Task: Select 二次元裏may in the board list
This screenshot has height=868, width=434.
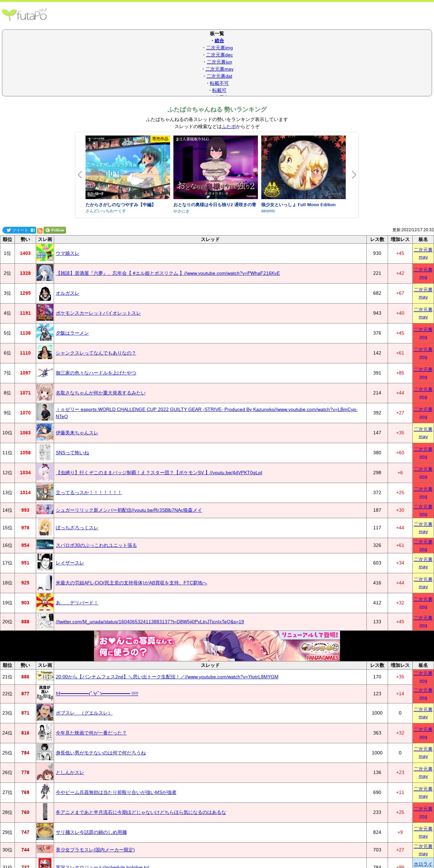Action: pos(219,69)
